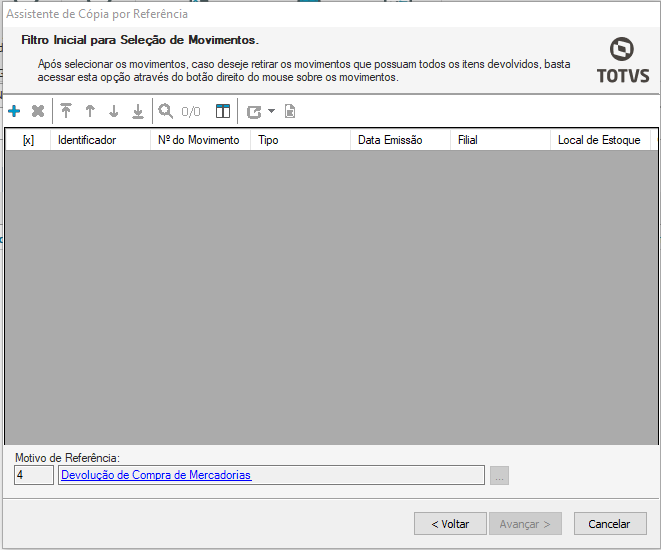Click the column layout icon
Image resolution: width=661 pixels, height=550 pixels.
pos(223,111)
